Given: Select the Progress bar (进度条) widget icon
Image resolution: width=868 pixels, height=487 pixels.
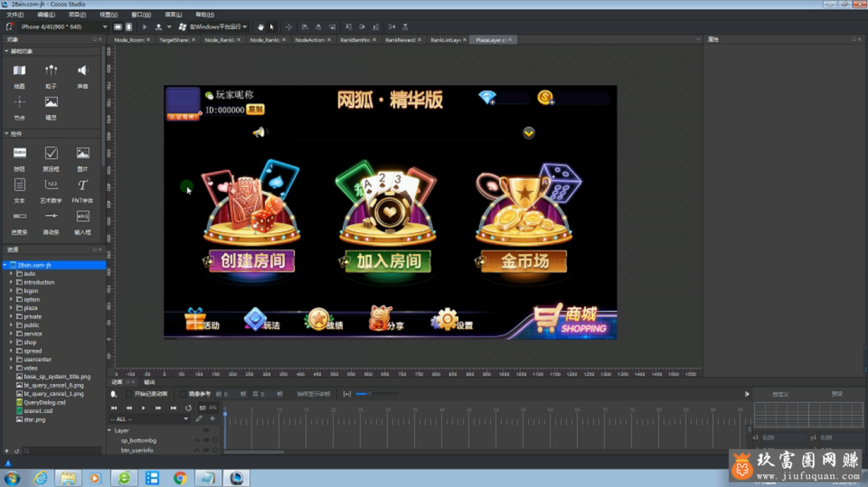Looking at the screenshot, I should [x=19, y=216].
